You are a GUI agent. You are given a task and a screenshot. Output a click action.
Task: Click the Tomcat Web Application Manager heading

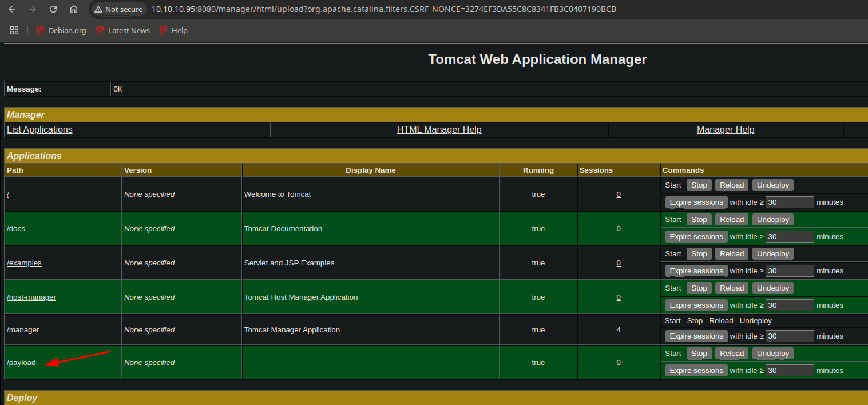537,59
